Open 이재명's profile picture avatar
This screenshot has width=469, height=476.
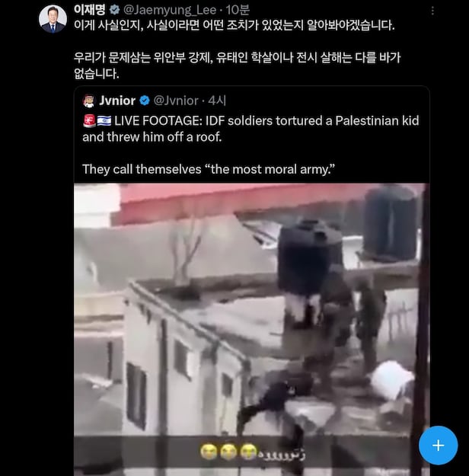(x=53, y=19)
